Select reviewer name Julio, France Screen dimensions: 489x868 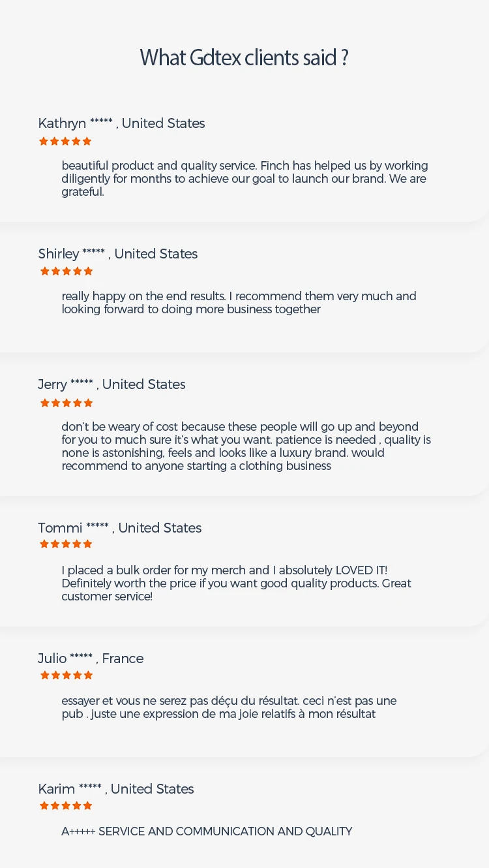coord(91,659)
